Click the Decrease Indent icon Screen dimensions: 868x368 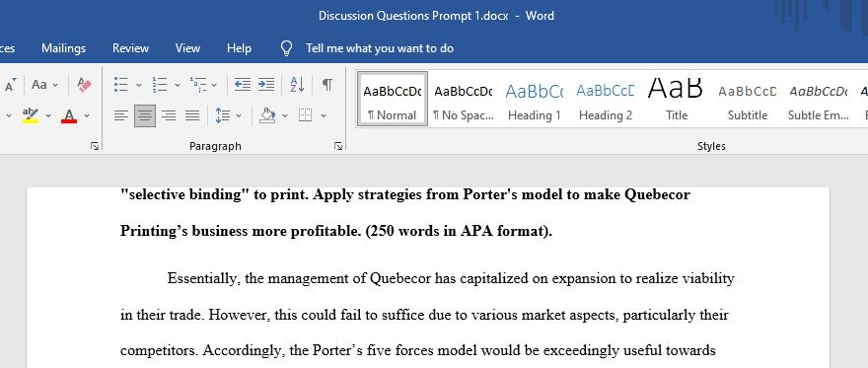coord(242,85)
